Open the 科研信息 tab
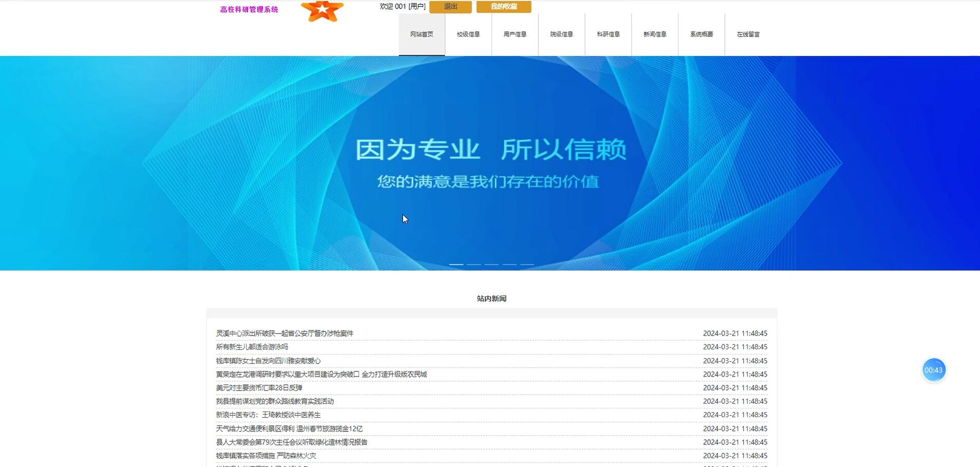Image resolution: width=980 pixels, height=467 pixels. 608,34
